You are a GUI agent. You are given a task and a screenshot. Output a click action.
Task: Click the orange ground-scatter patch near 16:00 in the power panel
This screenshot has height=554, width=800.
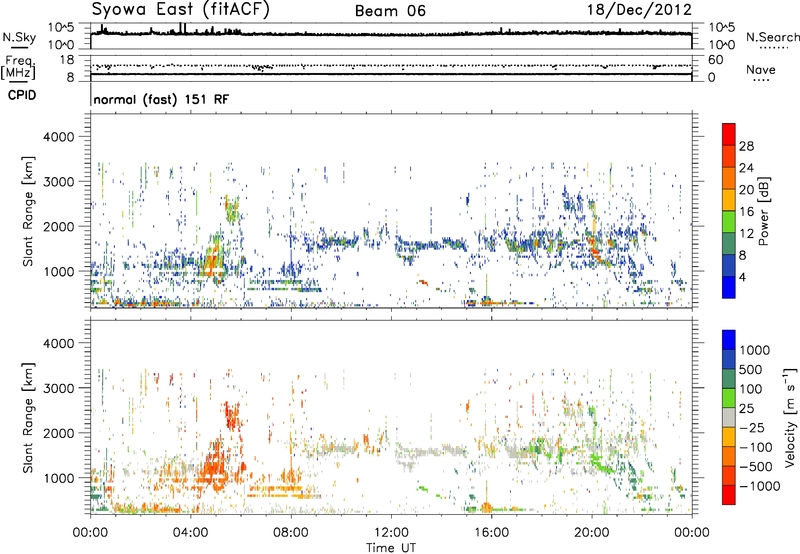click(486, 301)
